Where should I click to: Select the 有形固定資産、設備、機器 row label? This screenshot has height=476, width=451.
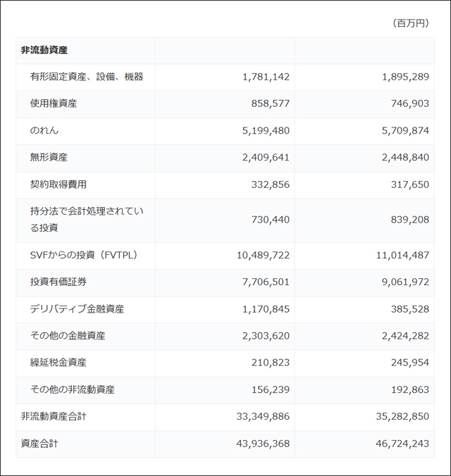pyautogui.click(x=87, y=77)
